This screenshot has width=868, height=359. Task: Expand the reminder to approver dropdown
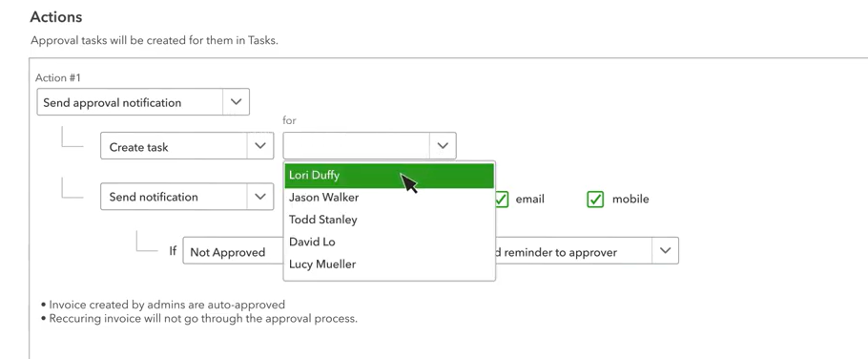click(x=587, y=251)
